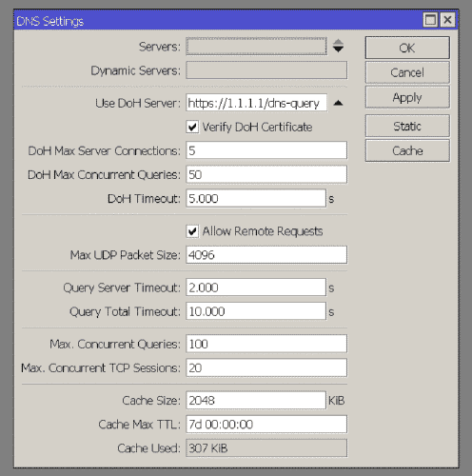Click the OK button
Image resolution: width=472 pixels, height=476 pixels.
pos(407,48)
